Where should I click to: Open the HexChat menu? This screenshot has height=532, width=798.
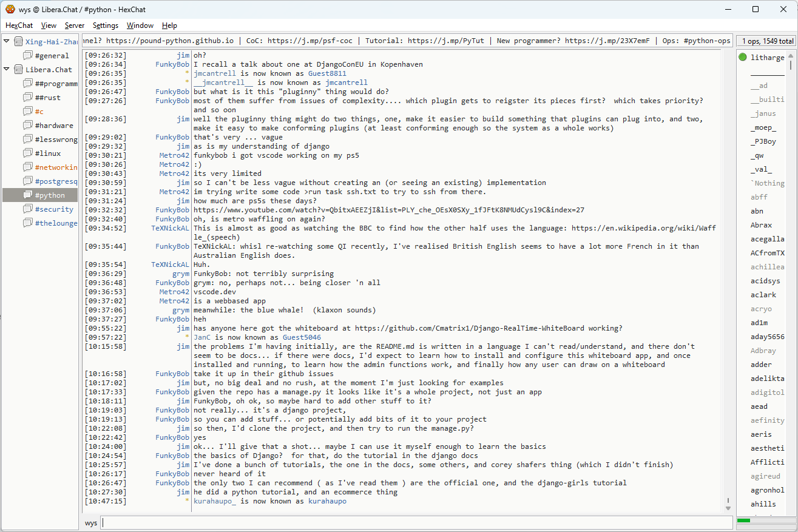coord(19,25)
